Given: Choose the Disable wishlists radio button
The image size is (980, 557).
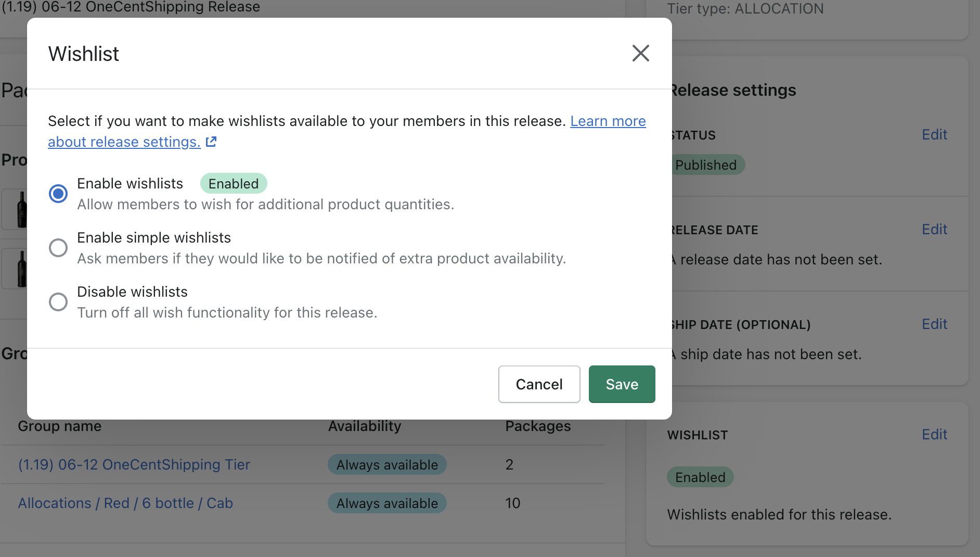Looking at the screenshot, I should [58, 302].
